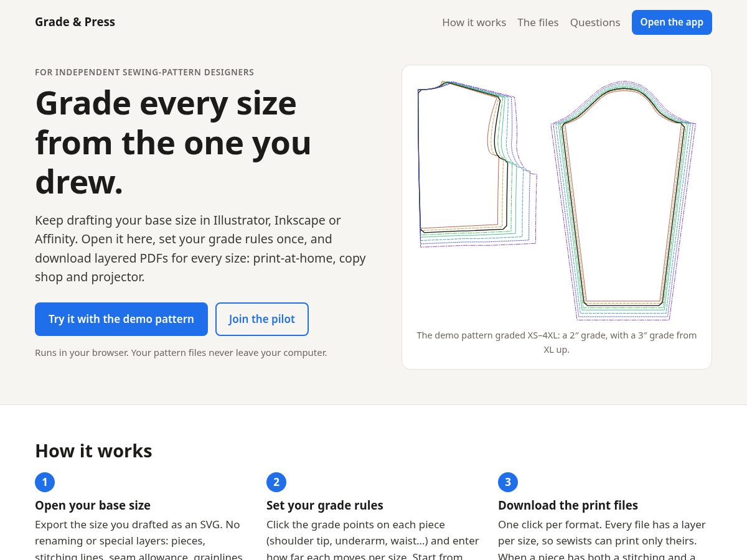Click the graded bodice pattern piece illustration
The width and height of the screenshot is (747, 560).
[x=477, y=164]
